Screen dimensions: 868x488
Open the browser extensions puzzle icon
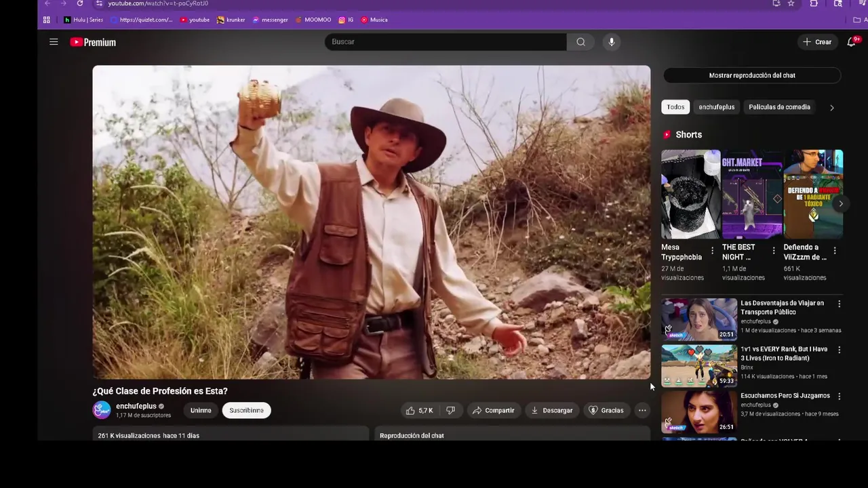pos(814,3)
